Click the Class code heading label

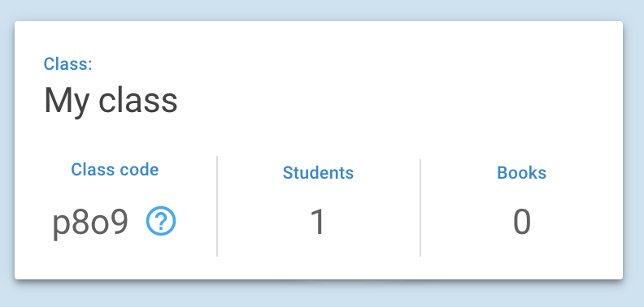click(115, 169)
